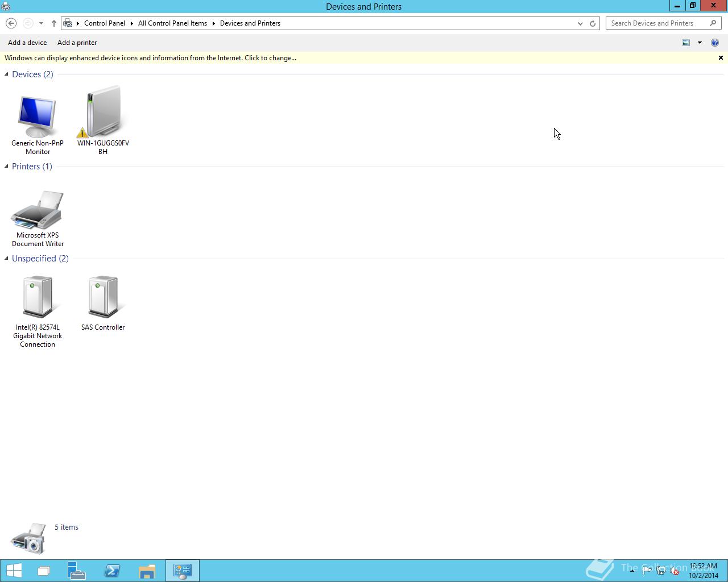Refresh the Devices and Printers view
This screenshot has width=728, height=582.
(593, 23)
